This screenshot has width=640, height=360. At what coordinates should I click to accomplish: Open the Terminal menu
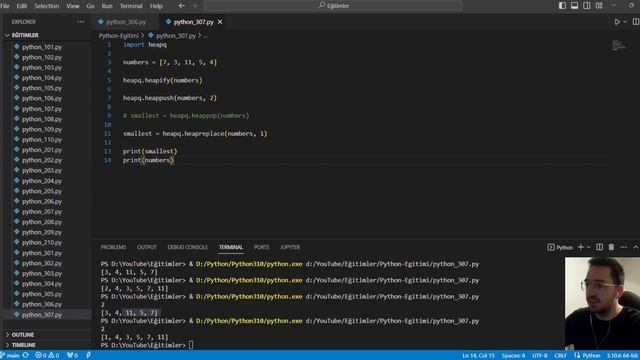[131, 6]
